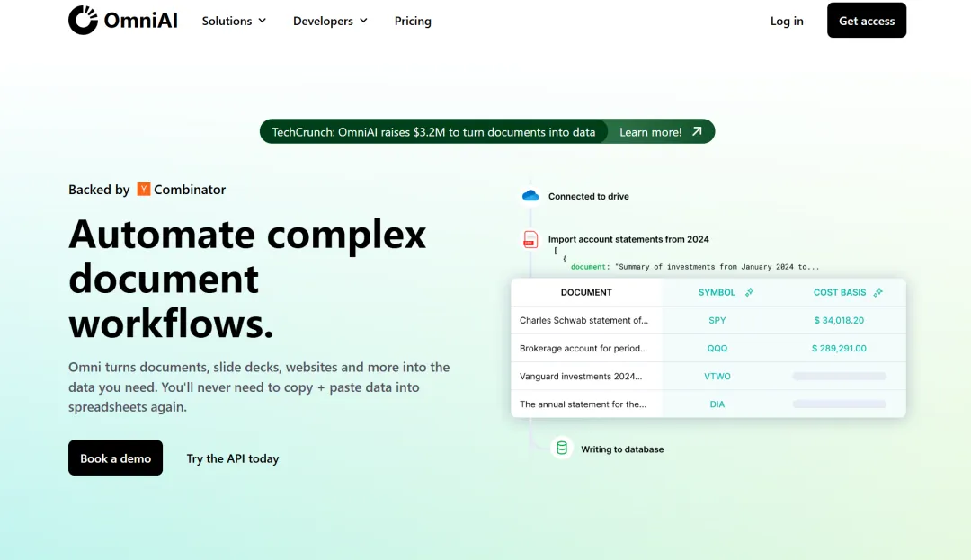Open the Solutions dropdown menu

tap(234, 21)
